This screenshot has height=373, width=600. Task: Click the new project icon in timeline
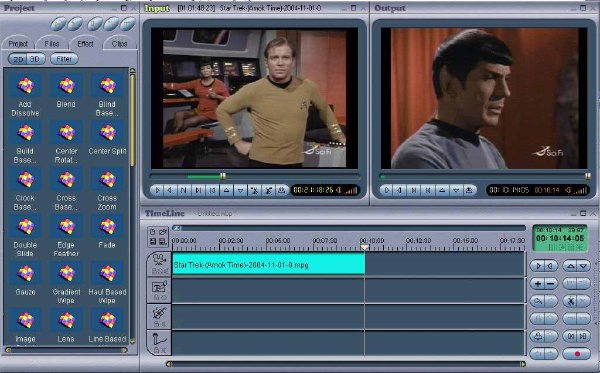pos(153,232)
